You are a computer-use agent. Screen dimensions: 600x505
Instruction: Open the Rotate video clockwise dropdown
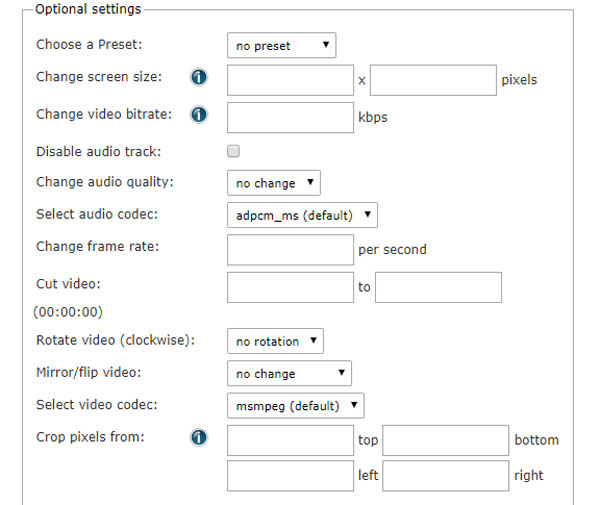point(275,341)
